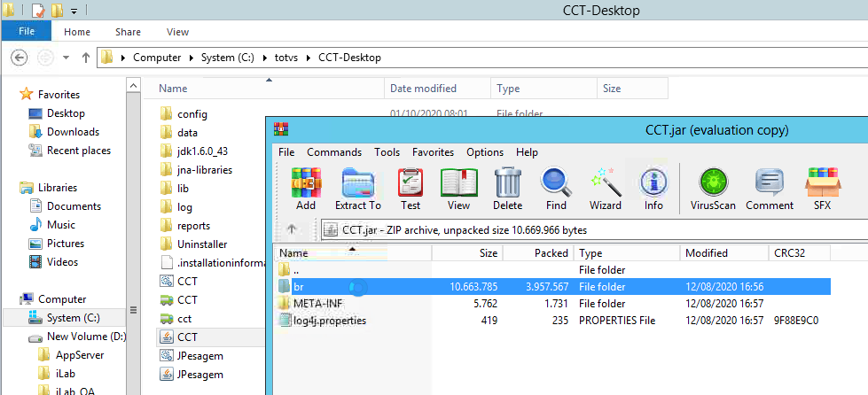The height and width of the screenshot is (395, 868).
Task: Switch to the Home ribbon tab
Action: tap(77, 32)
